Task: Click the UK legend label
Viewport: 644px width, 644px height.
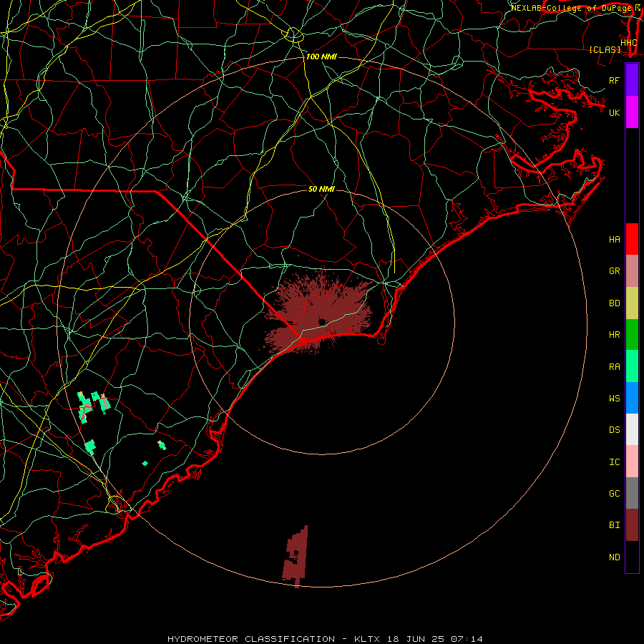Action: [x=615, y=112]
